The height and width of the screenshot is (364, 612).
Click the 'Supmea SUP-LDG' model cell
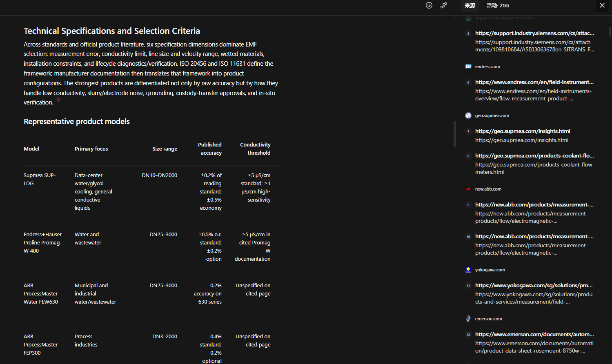40,180
